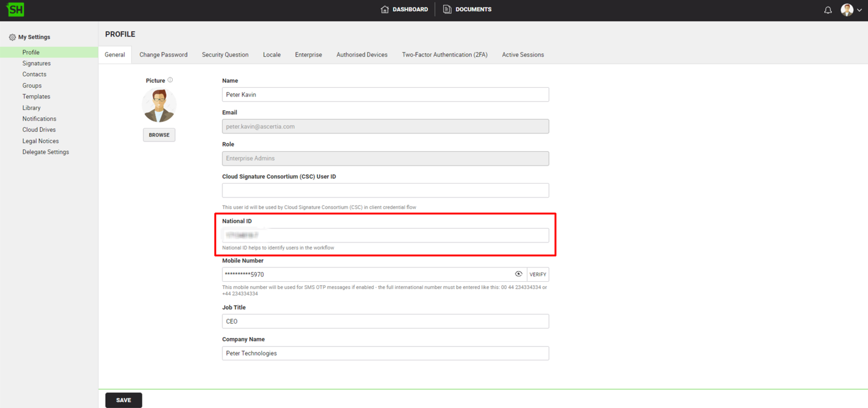Click the profile picture avatar
The width and height of the screenshot is (868, 408).
pos(159,105)
